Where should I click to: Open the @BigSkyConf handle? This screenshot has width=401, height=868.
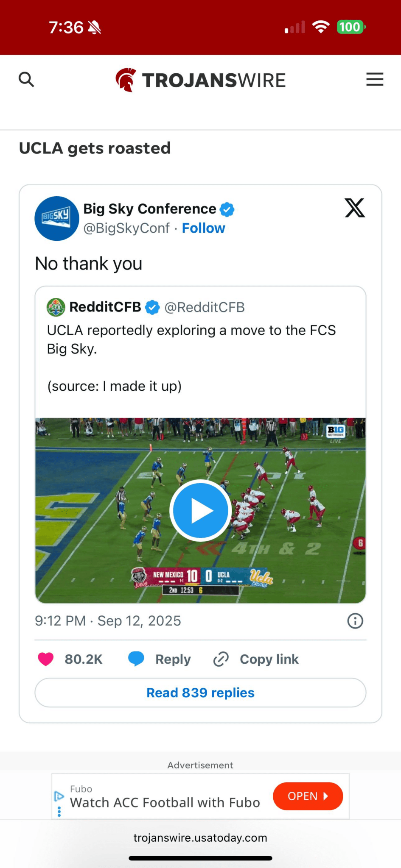coord(126,228)
